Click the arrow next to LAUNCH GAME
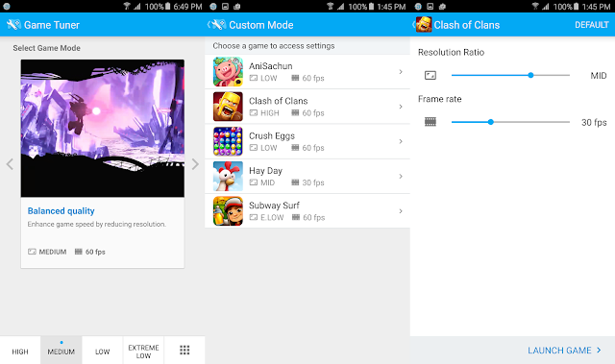Image resolution: width=615 pixels, height=364 pixels. (599, 350)
